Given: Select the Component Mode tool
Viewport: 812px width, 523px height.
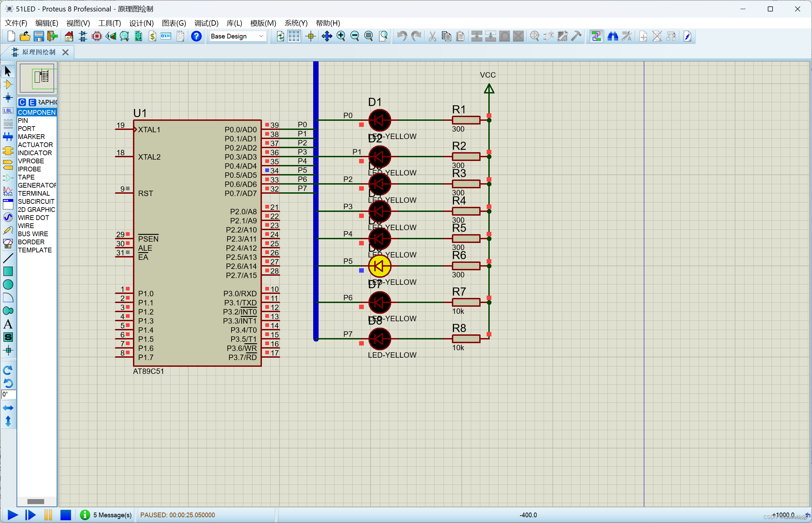Looking at the screenshot, I should tap(8, 84).
